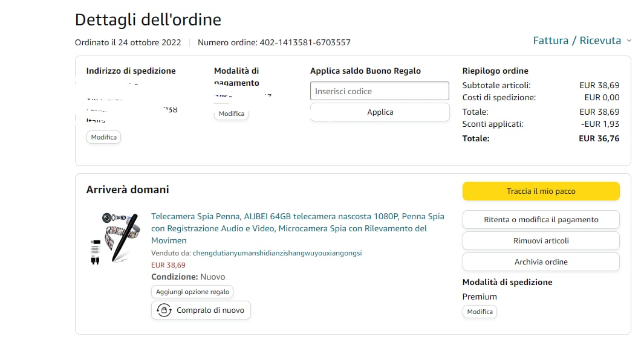Open the Telecamera Spia Penna product link

tap(297, 228)
